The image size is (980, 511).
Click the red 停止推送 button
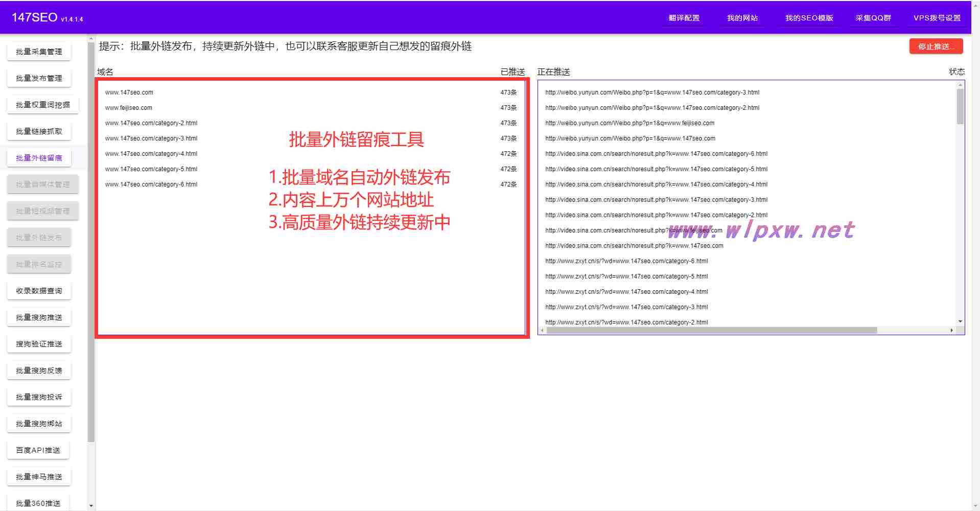click(936, 47)
